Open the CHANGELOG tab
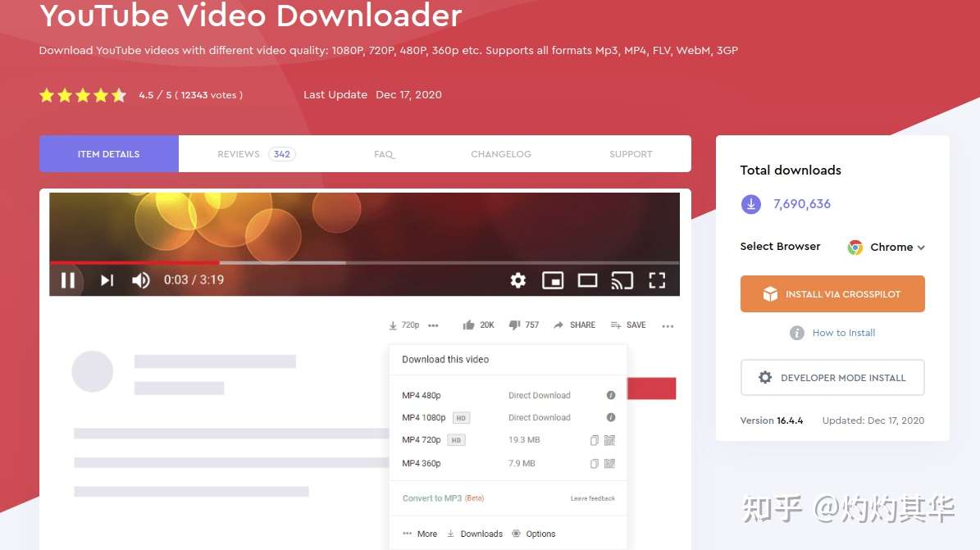980x550 pixels. (500, 154)
